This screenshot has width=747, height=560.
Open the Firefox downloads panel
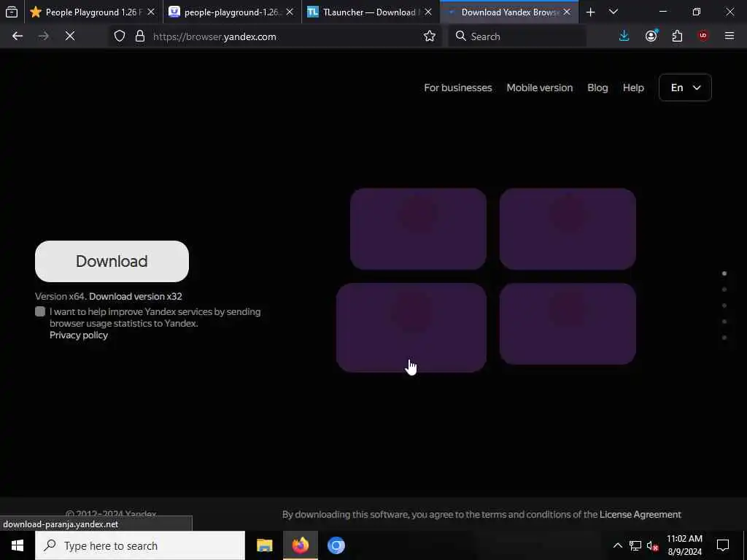click(x=624, y=36)
